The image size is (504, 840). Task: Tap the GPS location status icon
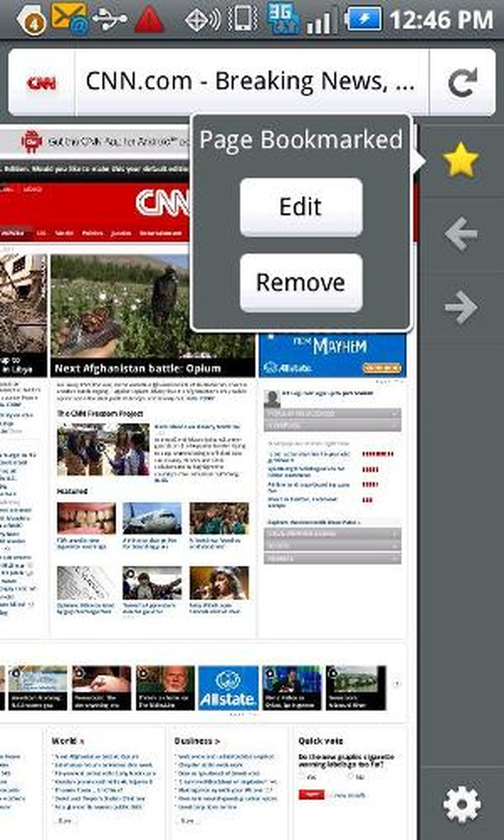pyautogui.click(x=202, y=19)
